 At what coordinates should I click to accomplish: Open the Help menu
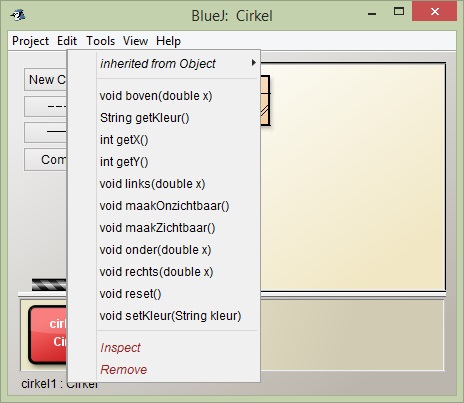point(168,41)
